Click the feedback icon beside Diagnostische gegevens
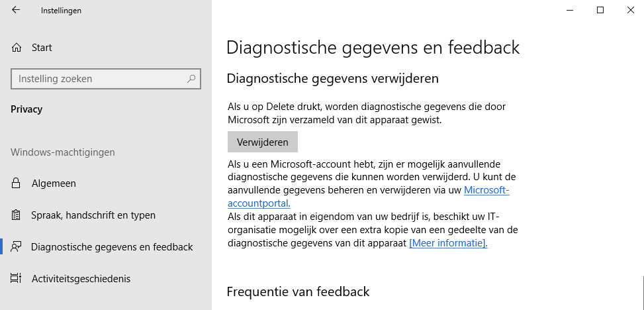 (17, 247)
